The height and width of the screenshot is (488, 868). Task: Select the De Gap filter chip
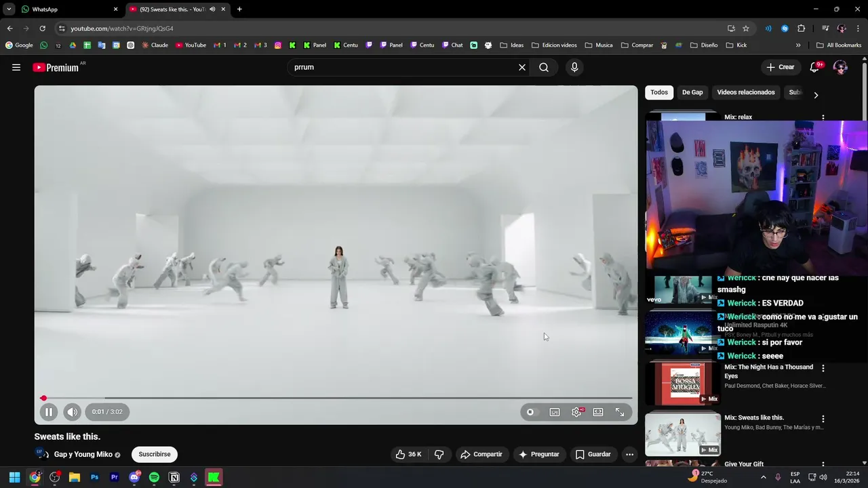(692, 92)
